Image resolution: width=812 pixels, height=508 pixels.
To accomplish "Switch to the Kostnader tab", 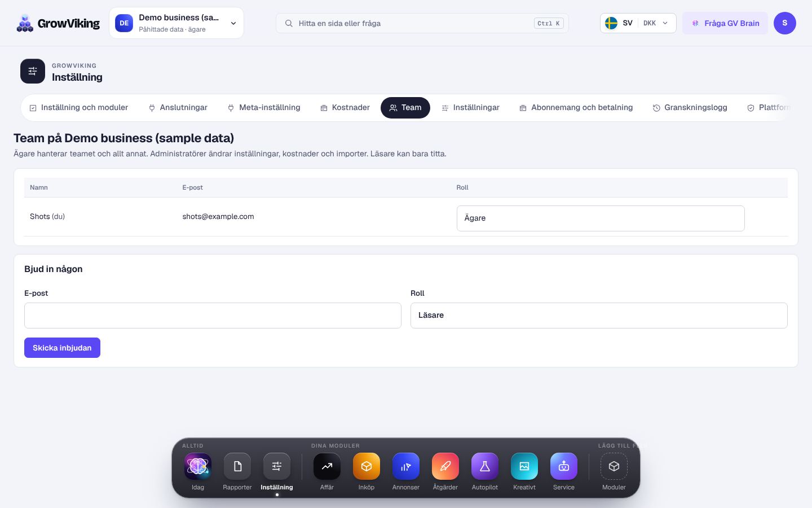I will pos(345,108).
